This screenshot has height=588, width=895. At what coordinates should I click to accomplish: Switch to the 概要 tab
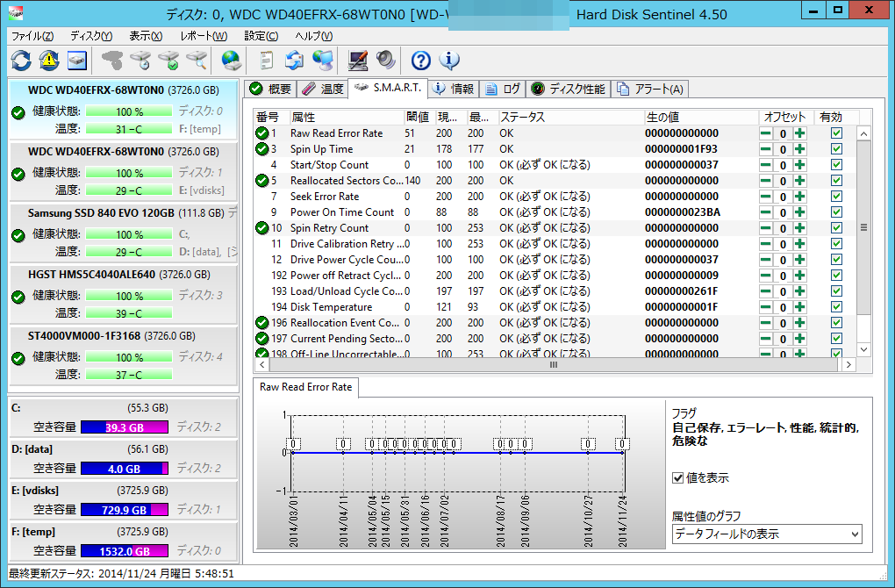tap(270, 89)
